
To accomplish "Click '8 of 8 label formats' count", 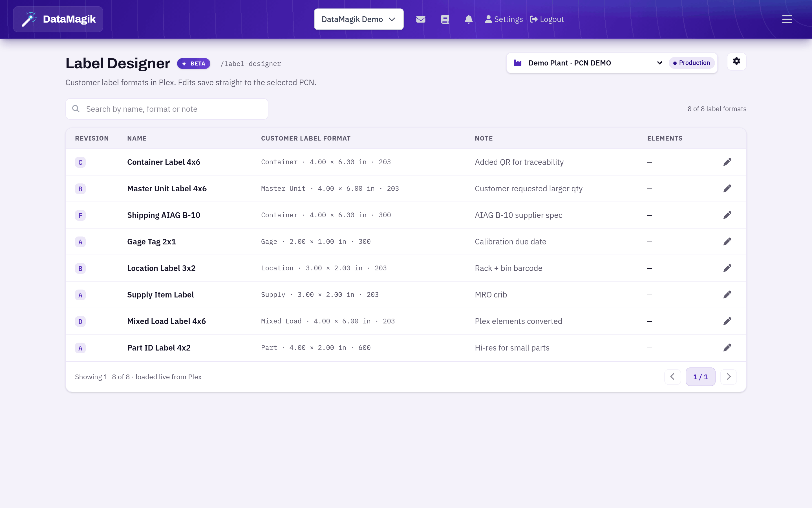I will 717,109.
